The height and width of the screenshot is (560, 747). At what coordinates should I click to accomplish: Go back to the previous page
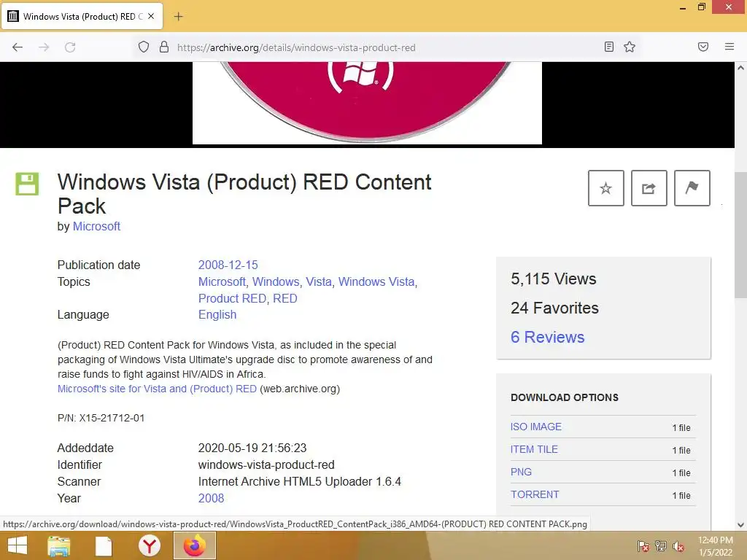coord(18,47)
